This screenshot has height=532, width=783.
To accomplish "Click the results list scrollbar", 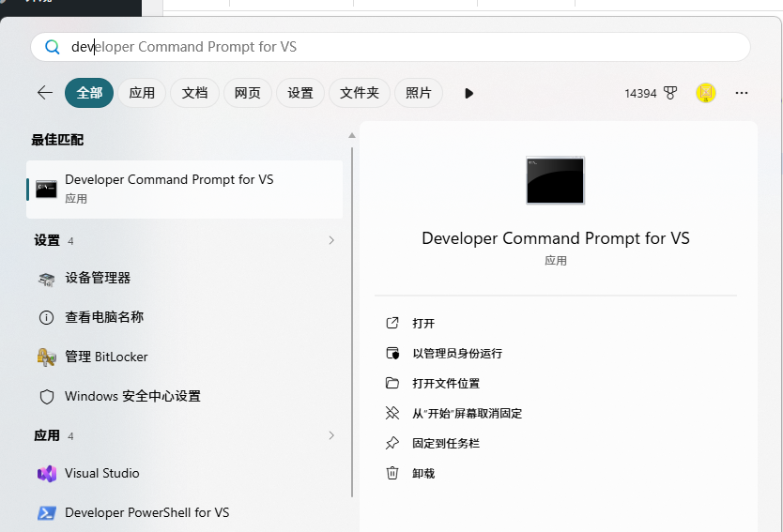I will coord(352,322).
